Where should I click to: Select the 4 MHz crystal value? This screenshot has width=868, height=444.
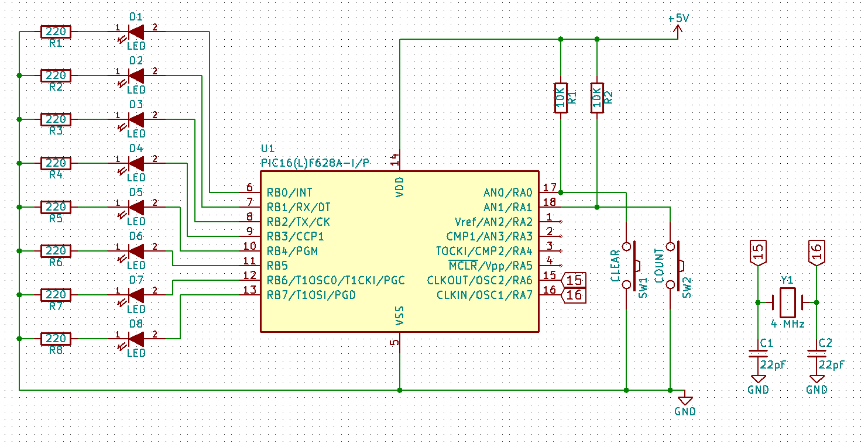[788, 323]
